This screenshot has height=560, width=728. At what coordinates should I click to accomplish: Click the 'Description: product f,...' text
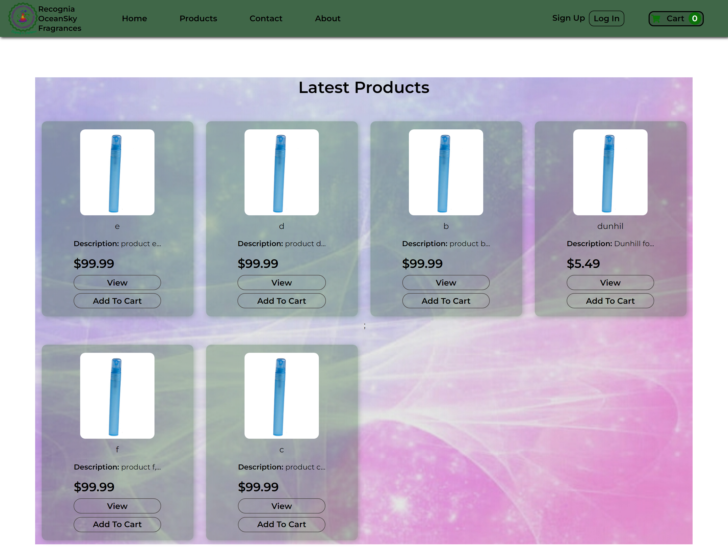pyautogui.click(x=117, y=467)
